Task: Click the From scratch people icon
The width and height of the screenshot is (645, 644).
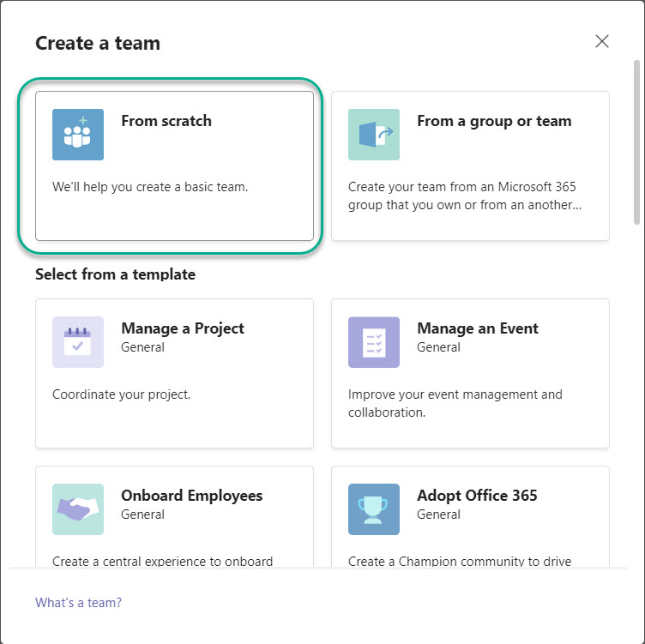Action: click(78, 135)
